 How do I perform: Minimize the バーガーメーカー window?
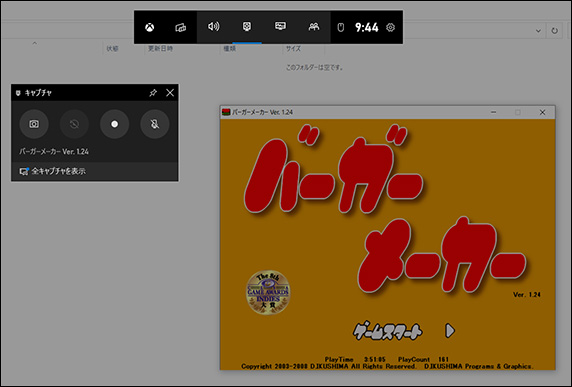[x=494, y=112]
